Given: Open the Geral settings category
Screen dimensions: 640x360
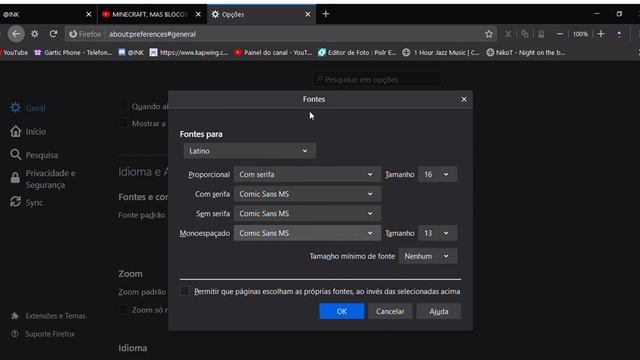Looking at the screenshot, I should click(x=28, y=108).
